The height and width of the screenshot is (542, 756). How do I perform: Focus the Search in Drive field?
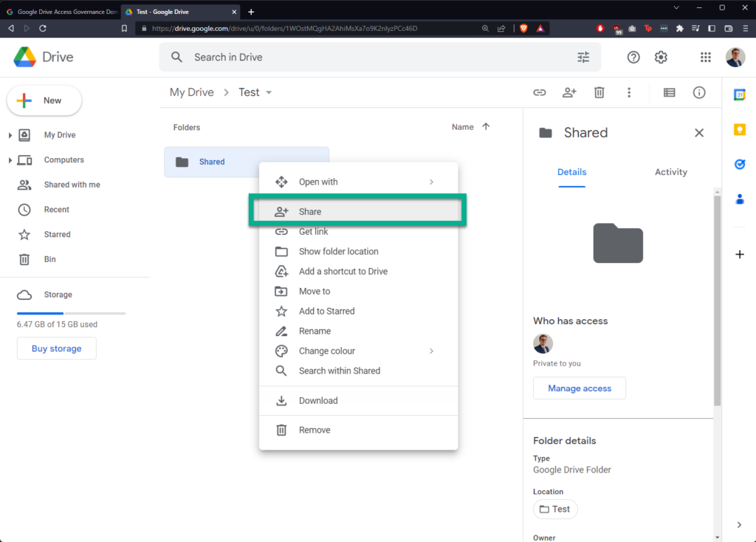pos(380,58)
